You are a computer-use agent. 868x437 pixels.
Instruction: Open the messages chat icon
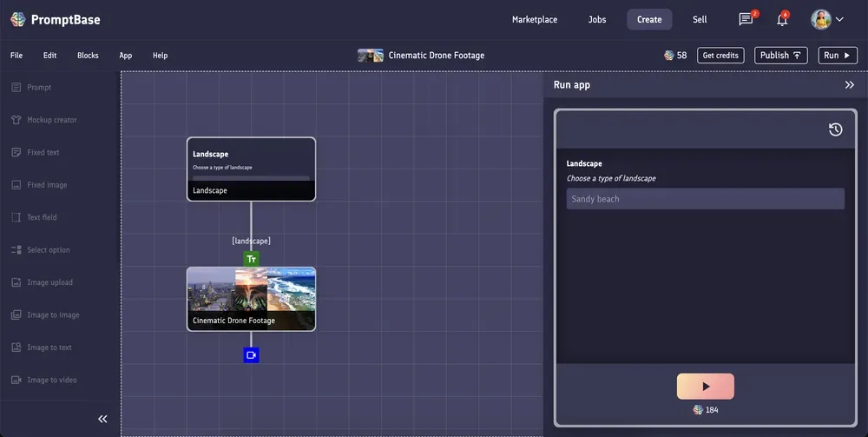tap(746, 19)
